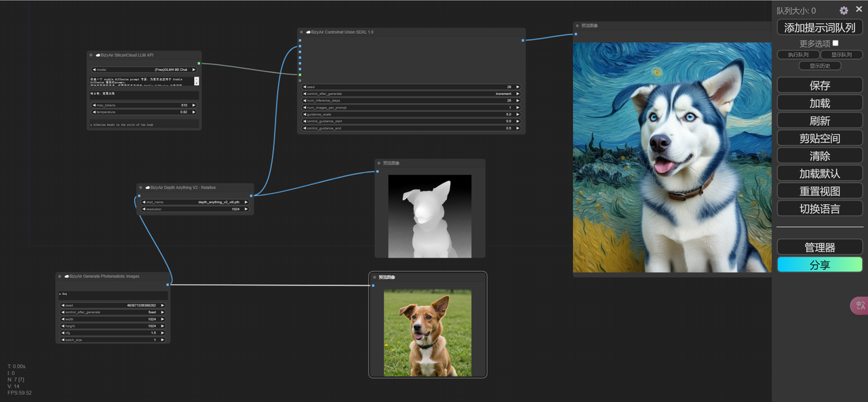This screenshot has width=868, height=402.
Task: Click 加载 load button
Action: 820,103
